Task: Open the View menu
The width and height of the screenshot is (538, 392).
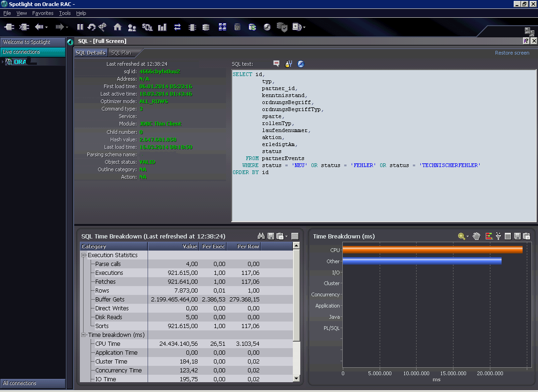Action: [21, 13]
